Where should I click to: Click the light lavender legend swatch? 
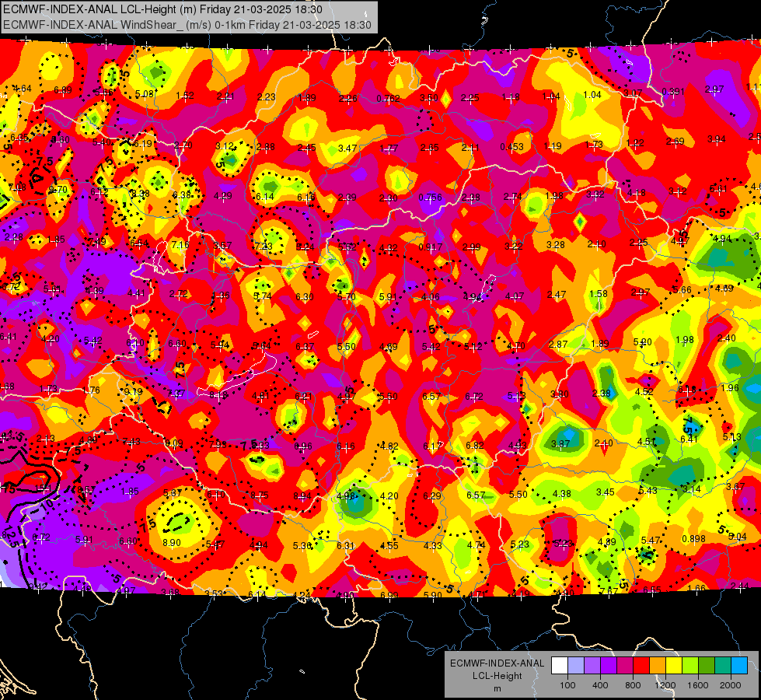[576, 666]
